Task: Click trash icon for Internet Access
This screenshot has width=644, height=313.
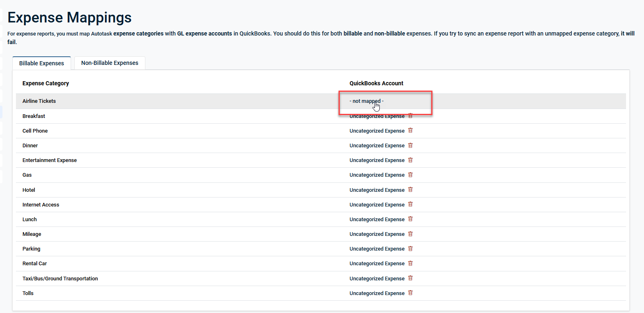Action: 410,204
